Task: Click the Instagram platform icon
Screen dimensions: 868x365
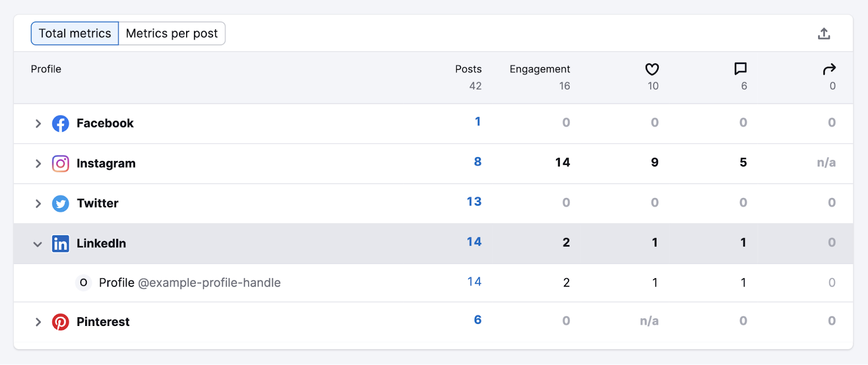Action: click(x=61, y=163)
